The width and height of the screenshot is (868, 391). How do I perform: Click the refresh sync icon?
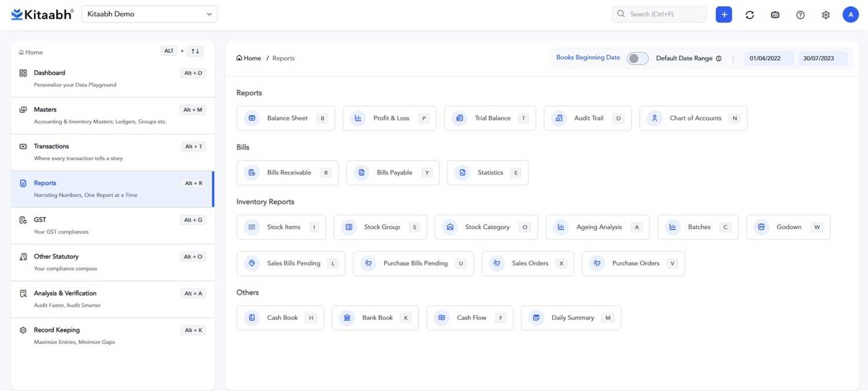pyautogui.click(x=749, y=14)
